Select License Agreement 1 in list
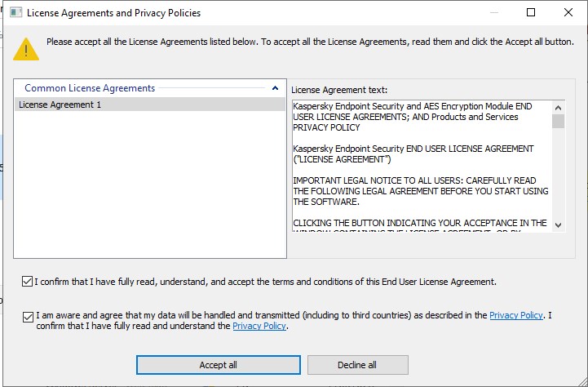This screenshot has width=588, height=387. pyautogui.click(x=60, y=105)
